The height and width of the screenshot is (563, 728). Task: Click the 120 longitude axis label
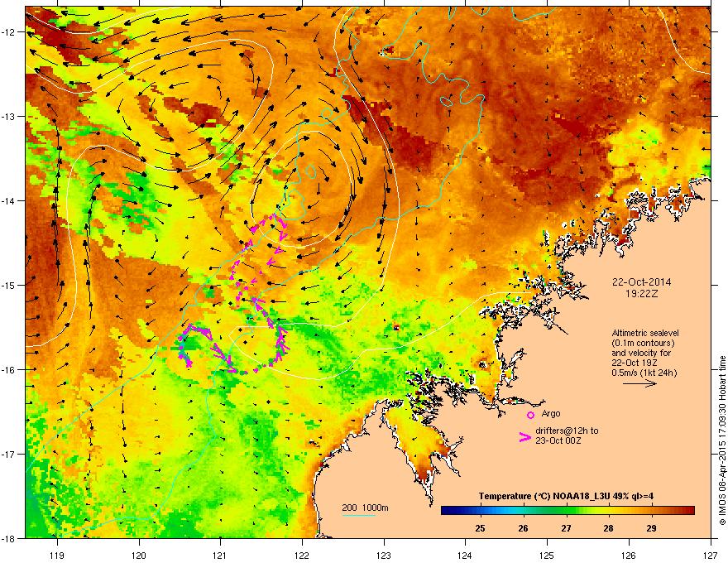tap(139, 555)
